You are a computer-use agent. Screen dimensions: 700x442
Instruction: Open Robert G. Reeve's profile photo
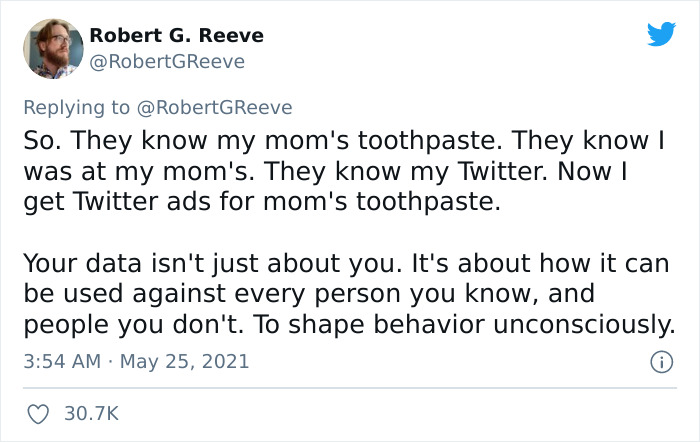coord(51,48)
